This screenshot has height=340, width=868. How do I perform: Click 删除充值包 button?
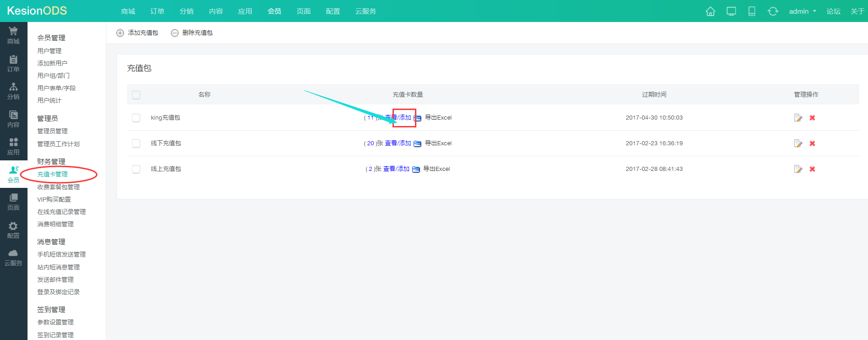coord(192,33)
